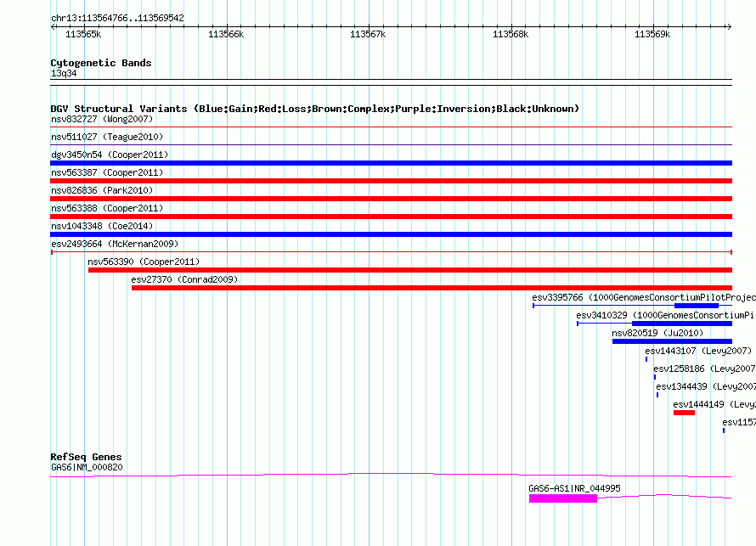Image resolution: width=756 pixels, height=546 pixels.
Task: Click the 113568k ruler tick label
Action: tap(511, 34)
